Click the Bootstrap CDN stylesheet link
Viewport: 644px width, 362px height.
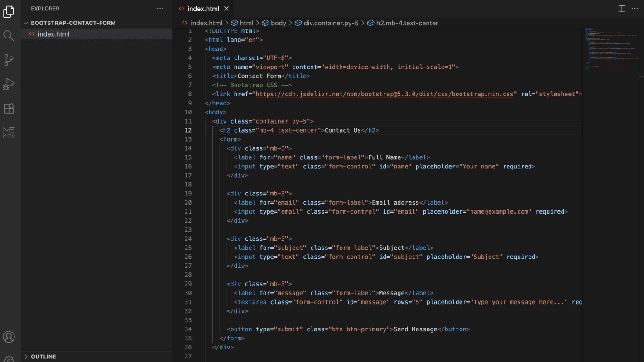384,94
